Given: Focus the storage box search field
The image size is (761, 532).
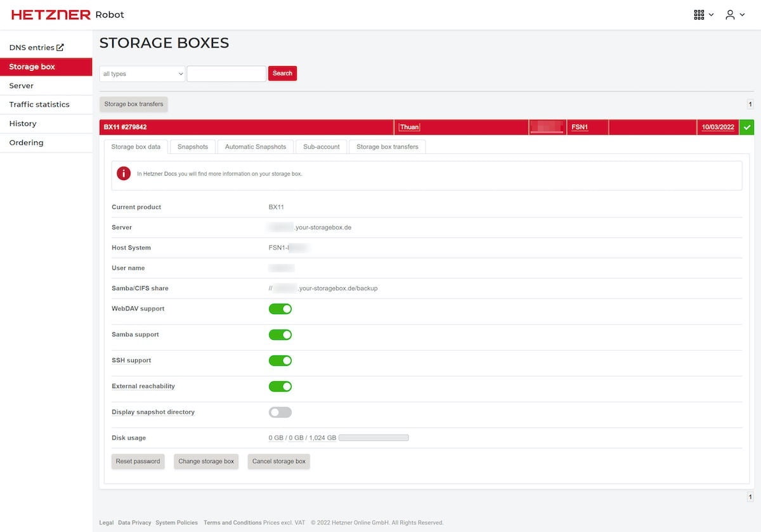Looking at the screenshot, I should (226, 74).
